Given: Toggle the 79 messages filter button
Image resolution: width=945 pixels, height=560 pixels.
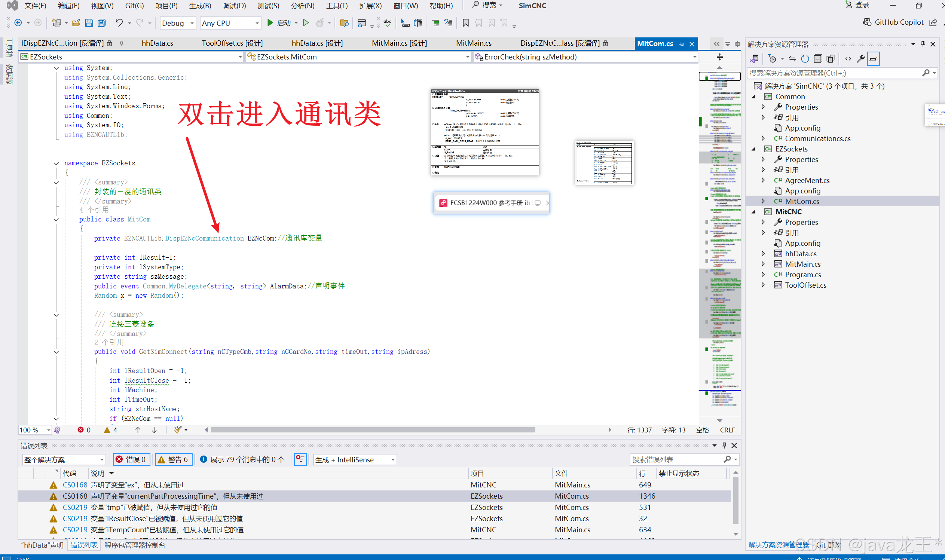Looking at the screenshot, I should pos(242,459).
